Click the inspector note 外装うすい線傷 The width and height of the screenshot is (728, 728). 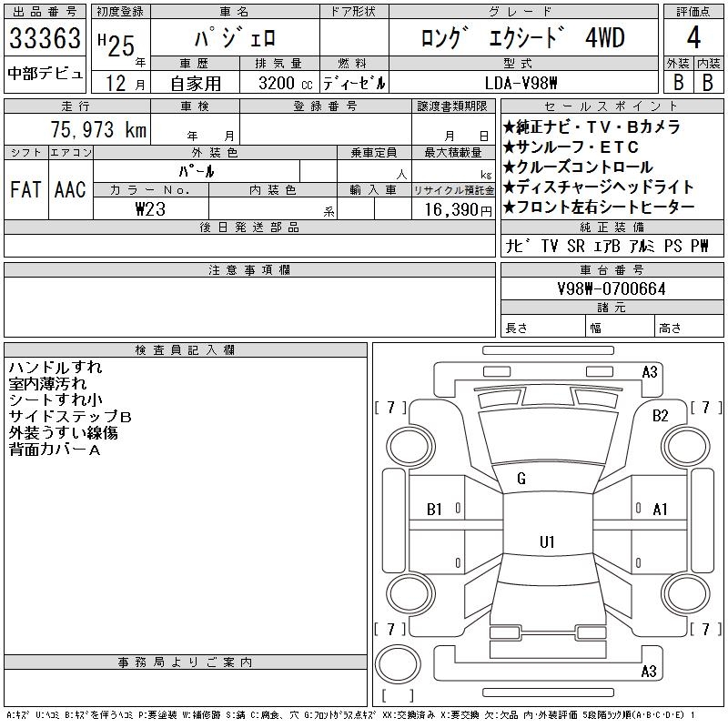coord(63,433)
